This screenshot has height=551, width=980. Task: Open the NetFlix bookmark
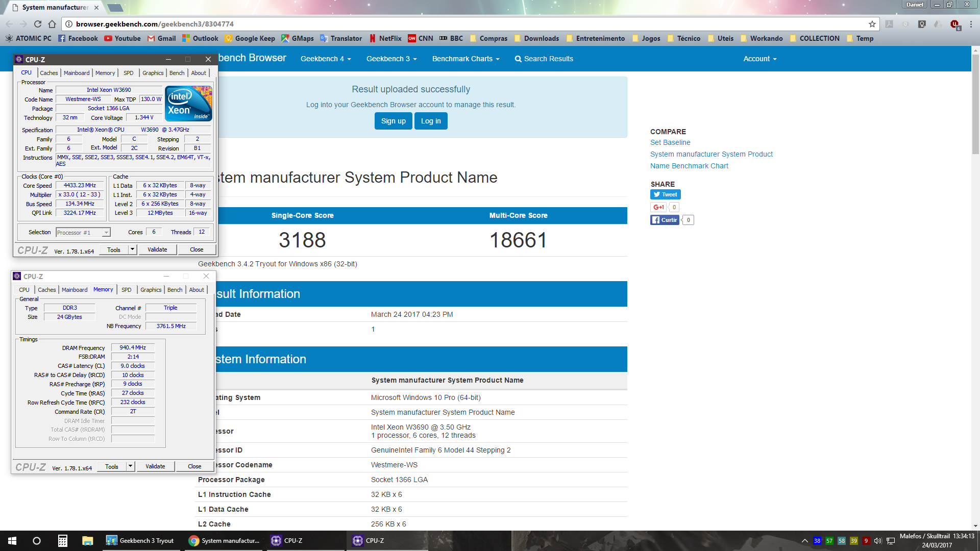[x=385, y=38]
